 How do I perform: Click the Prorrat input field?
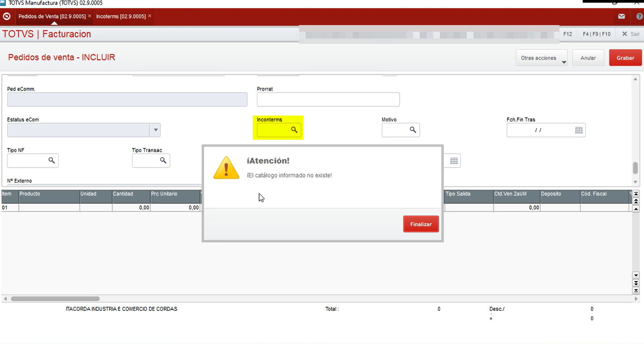pos(328,99)
